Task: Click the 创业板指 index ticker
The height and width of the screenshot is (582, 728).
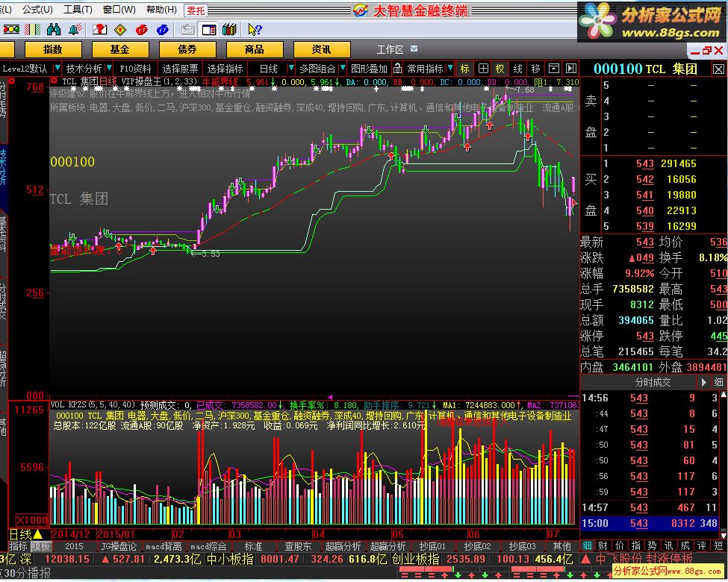Action: pyautogui.click(x=415, y=559)
